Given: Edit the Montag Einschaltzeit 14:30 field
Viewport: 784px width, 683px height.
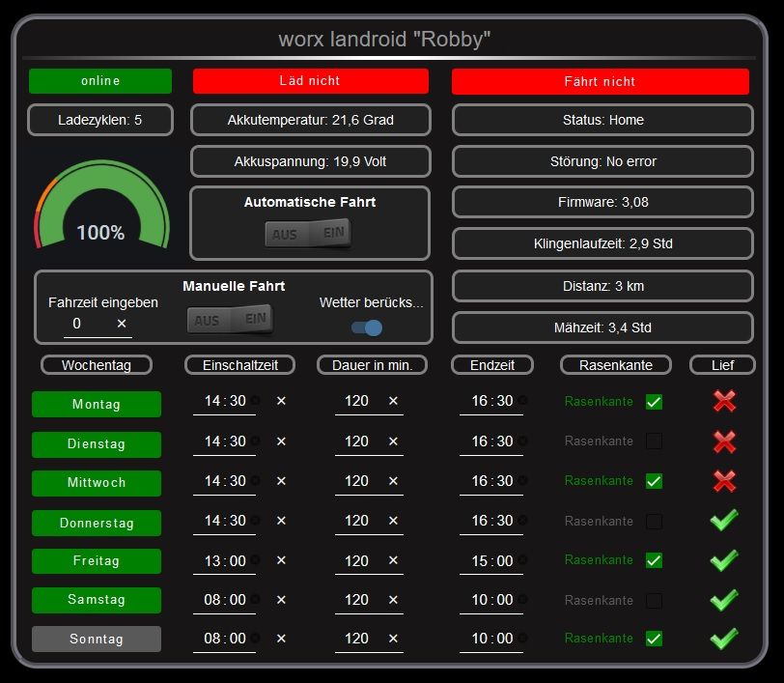Looking at the screenshot, I should tap(225, 401).
